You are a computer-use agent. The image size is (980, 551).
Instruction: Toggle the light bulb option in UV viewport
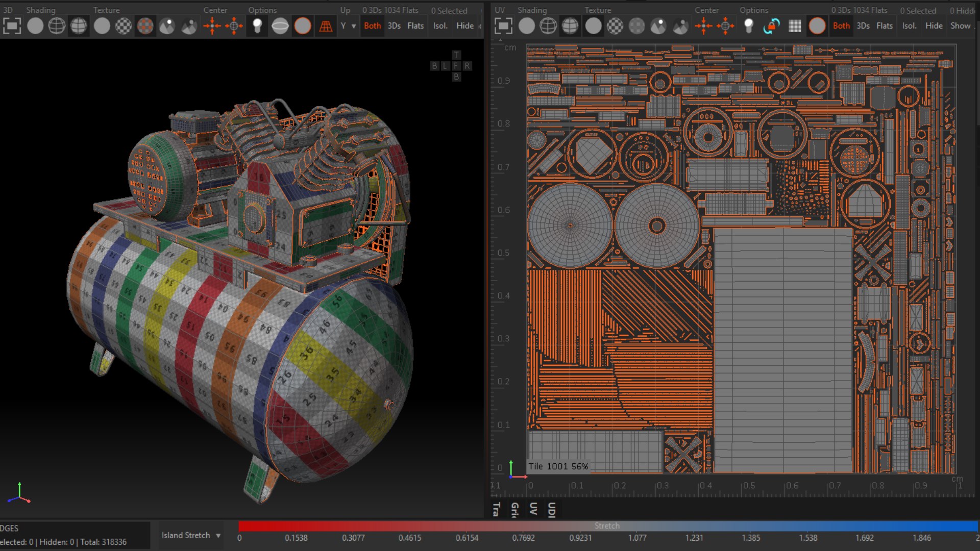point(749,26)
